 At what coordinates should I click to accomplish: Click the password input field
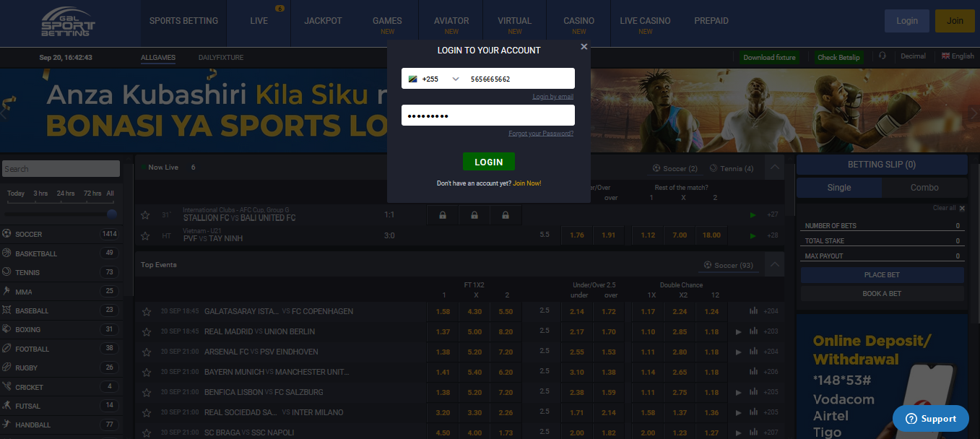pos(488,116)
